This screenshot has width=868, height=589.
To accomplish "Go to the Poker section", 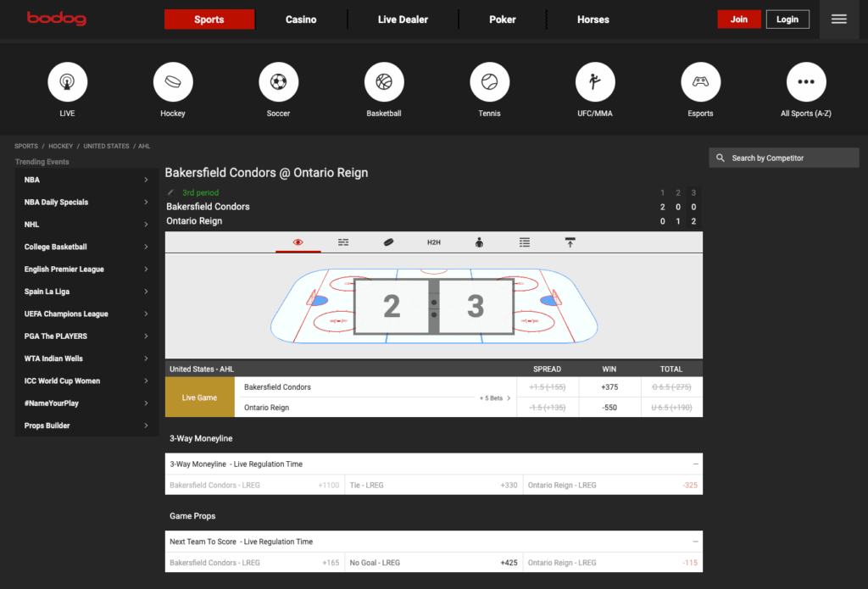I will (x=503, y=19).
